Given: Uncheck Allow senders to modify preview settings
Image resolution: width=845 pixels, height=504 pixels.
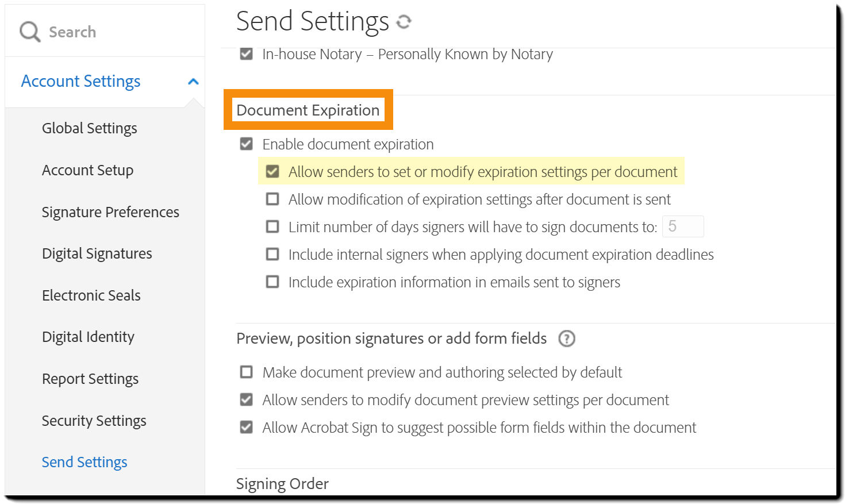Looking at the screenshot, I should [246, 399].
